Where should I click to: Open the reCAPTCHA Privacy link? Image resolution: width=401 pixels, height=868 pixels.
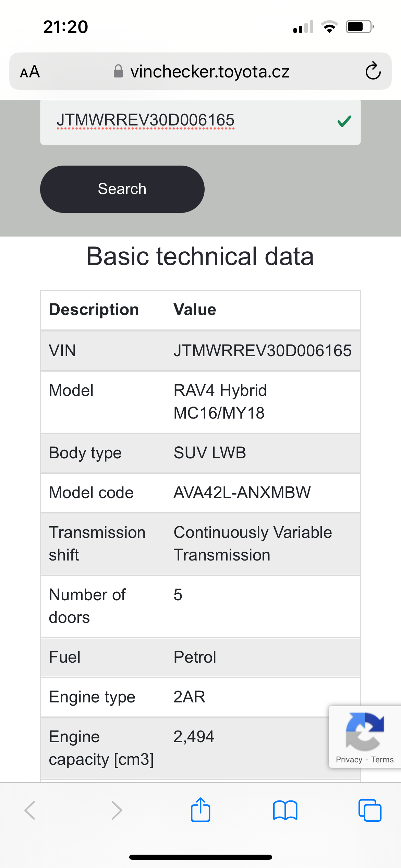point(349,760)
